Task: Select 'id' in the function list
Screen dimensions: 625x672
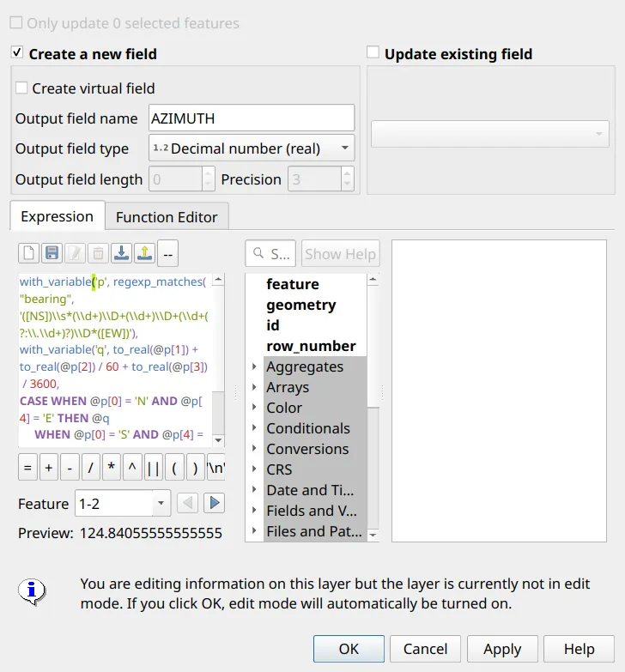Action: point(273,325)
